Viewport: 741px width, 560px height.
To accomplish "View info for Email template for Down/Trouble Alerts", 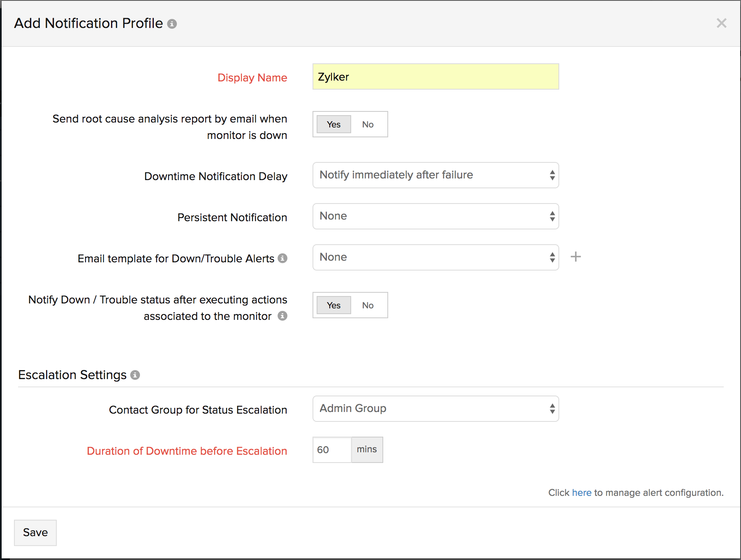I will point(282,259).
